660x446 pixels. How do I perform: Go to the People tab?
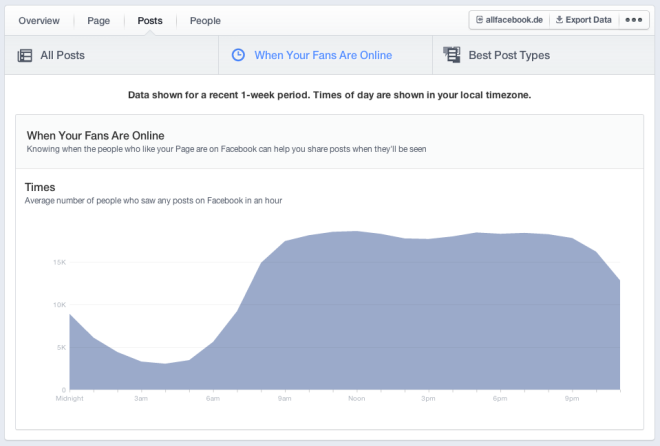point(205,20)
